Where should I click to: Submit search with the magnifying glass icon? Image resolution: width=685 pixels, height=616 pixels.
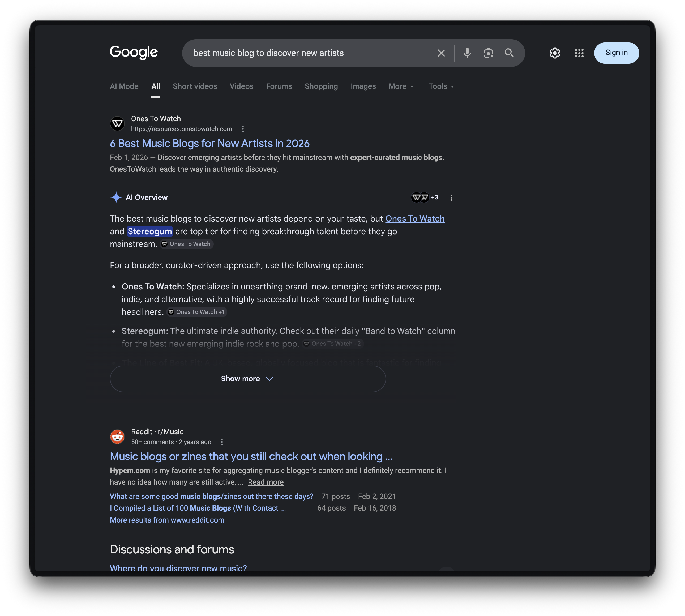click(x=509, y=53)
